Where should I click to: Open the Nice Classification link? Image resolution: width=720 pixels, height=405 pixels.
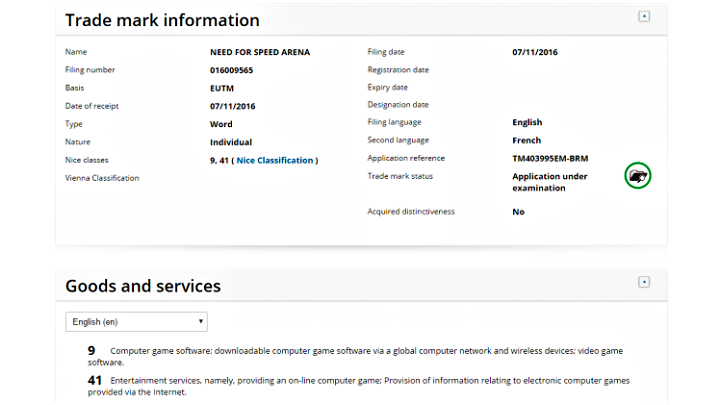coord(276,160)
